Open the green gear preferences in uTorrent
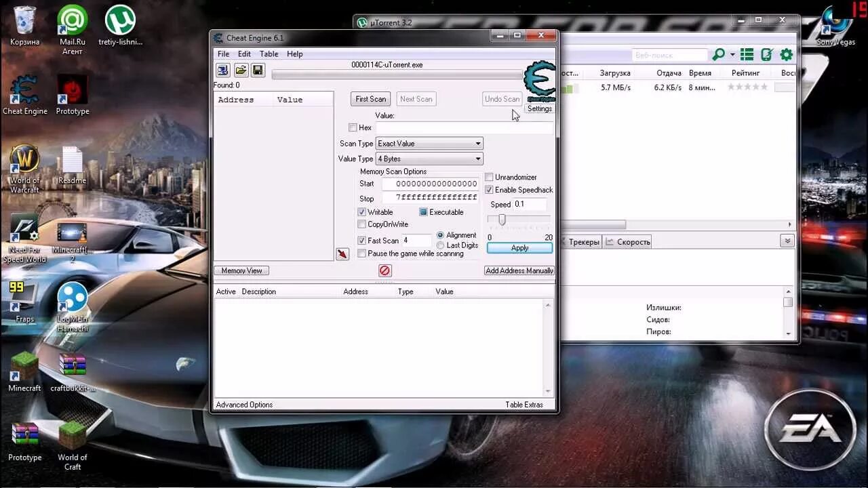 [787, 55]
